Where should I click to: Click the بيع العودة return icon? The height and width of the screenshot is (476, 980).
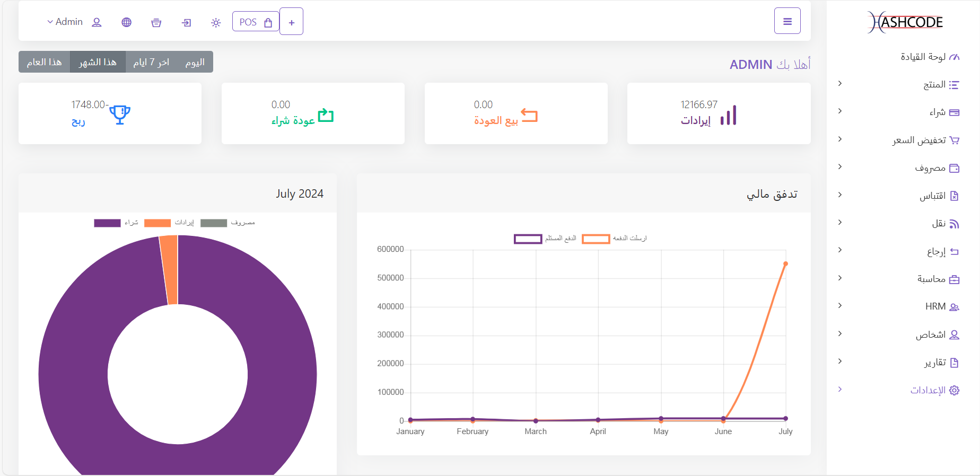click(x=529, y=115)
